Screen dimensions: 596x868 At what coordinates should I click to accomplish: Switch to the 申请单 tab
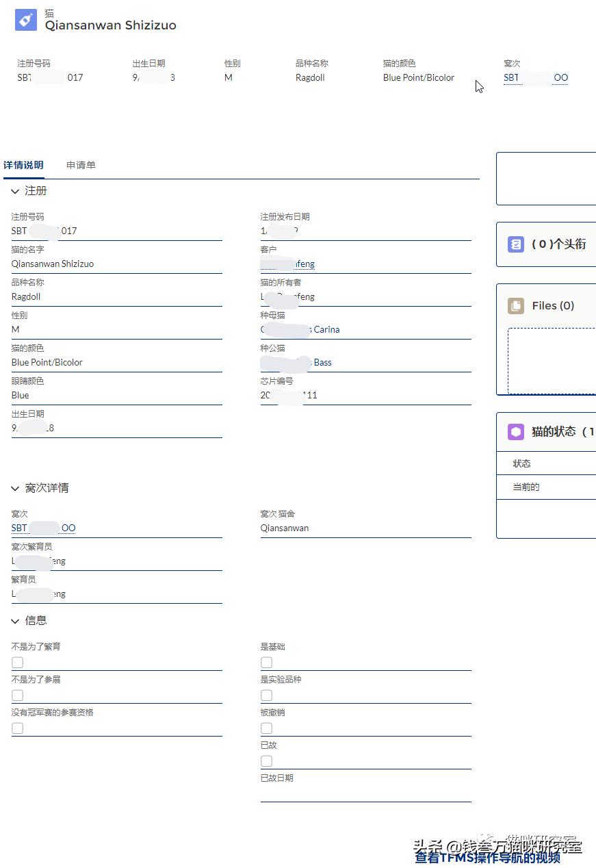click(81, 165)
